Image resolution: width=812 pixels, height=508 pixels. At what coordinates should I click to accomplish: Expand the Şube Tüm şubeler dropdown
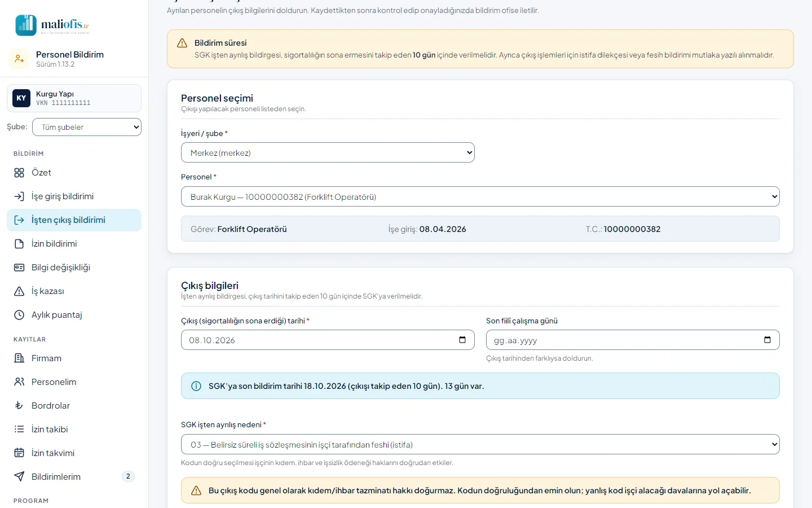[x=87, y=127]
